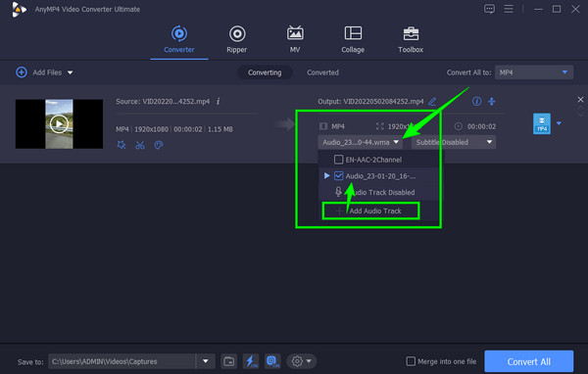Click the output resolution icon near 1920x
Screen dimensions: 588x374
380,126
